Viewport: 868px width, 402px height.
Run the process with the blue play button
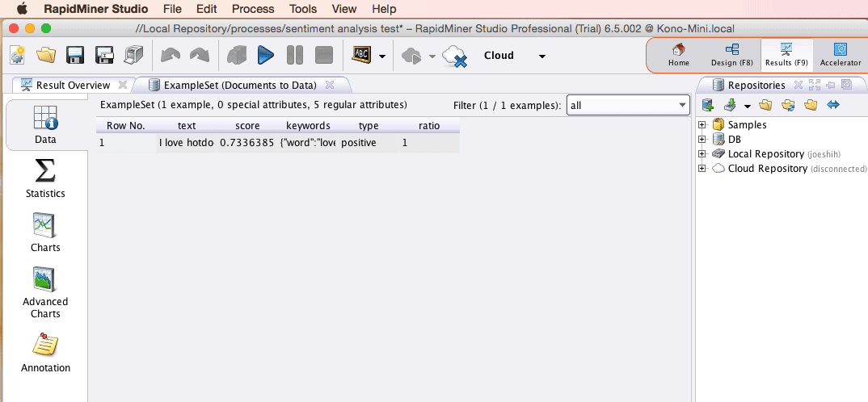(x=266, y=56)
